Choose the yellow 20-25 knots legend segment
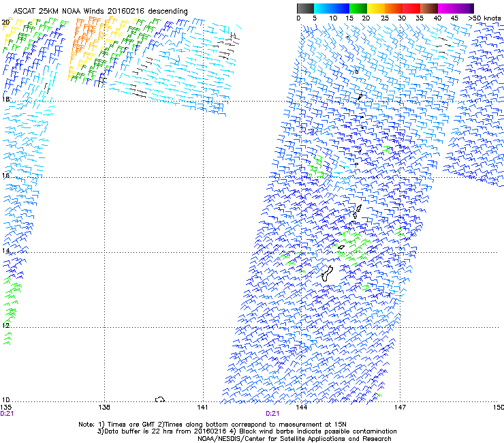 [x=376, y=8]
